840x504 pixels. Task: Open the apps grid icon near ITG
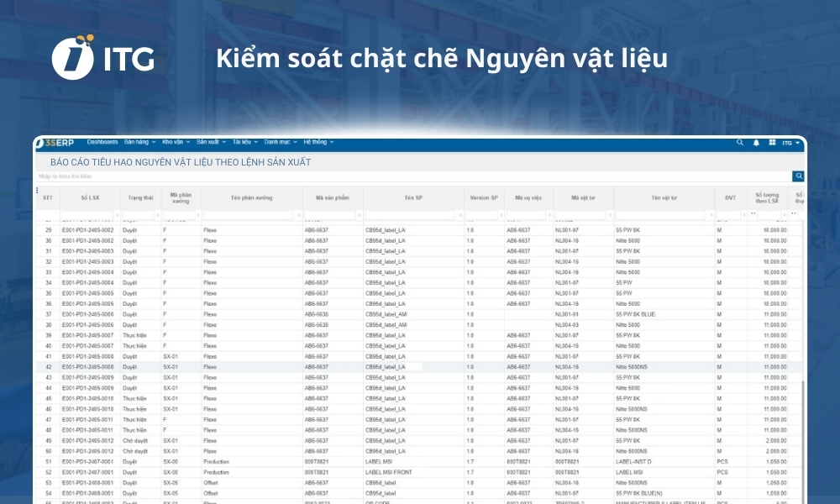pos(772,142)
